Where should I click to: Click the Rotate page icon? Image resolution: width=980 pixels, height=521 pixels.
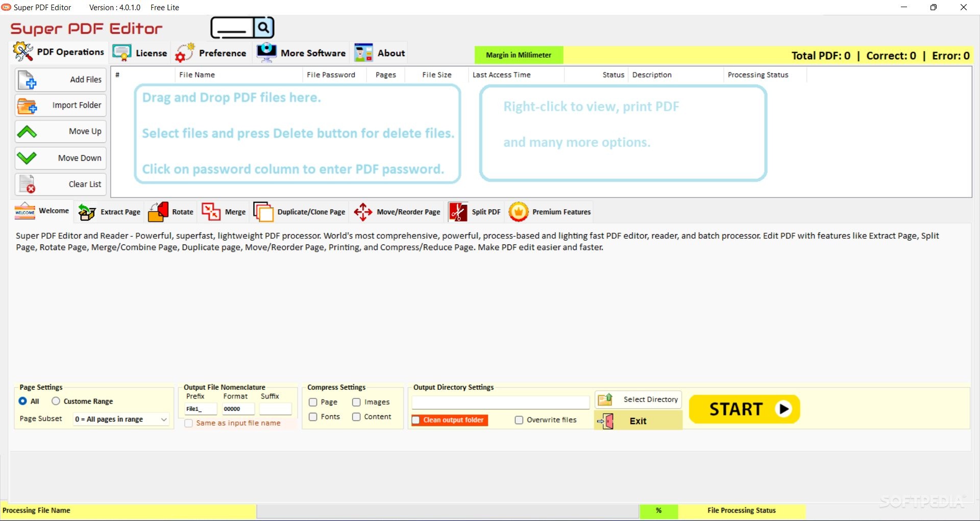tap(158, 212)
